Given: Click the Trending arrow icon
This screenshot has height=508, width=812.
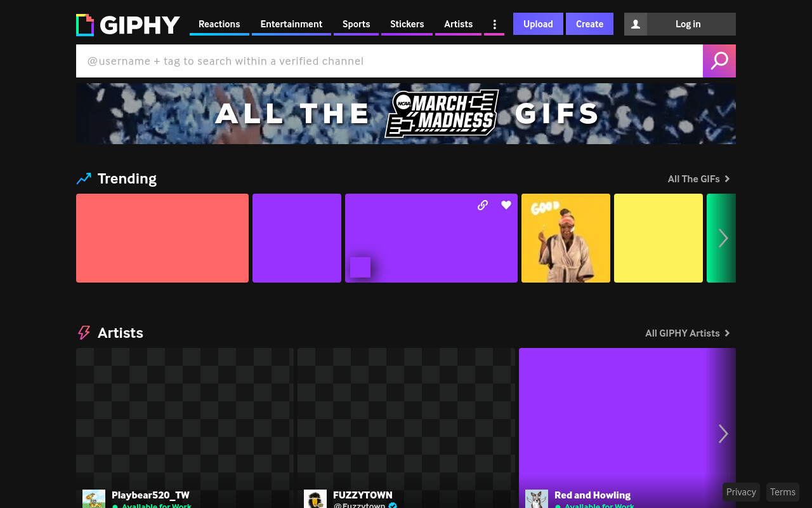Looking at the screenshot, I should point(84,178).
